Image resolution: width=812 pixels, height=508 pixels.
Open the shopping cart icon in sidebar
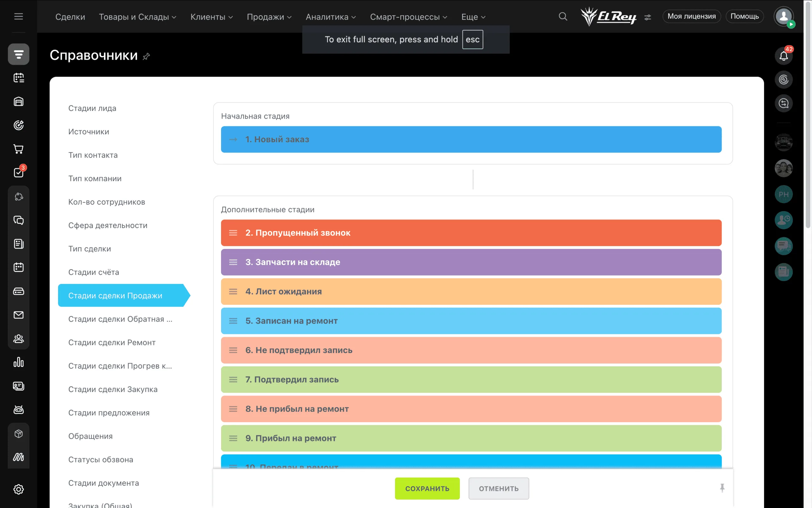(x=18, y=149)
